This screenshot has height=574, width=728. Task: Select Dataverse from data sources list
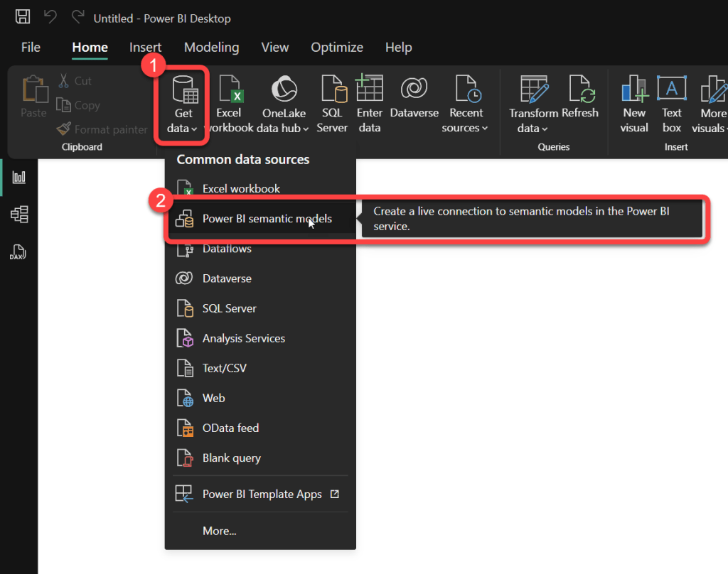[260, 278]
